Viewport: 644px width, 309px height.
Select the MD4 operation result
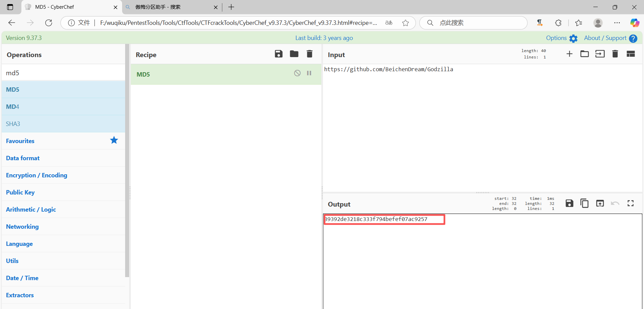63,107
